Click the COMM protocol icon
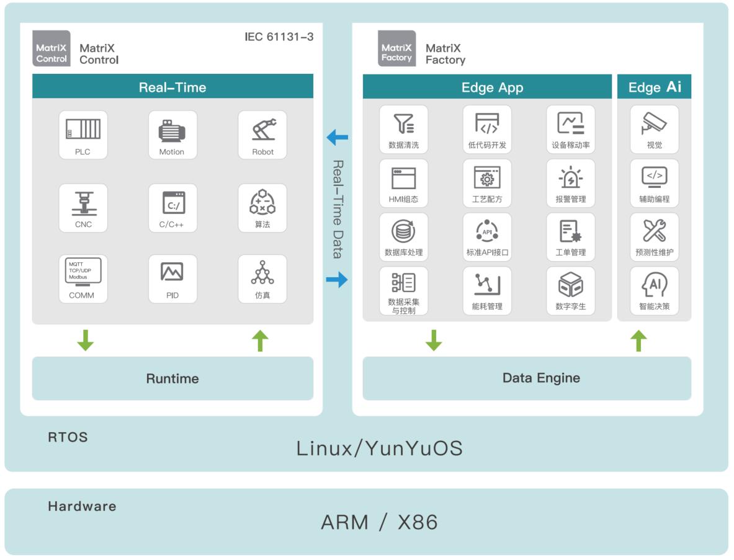Image resolution: width=734 pixels, height=560 pixels. point(83,279)
